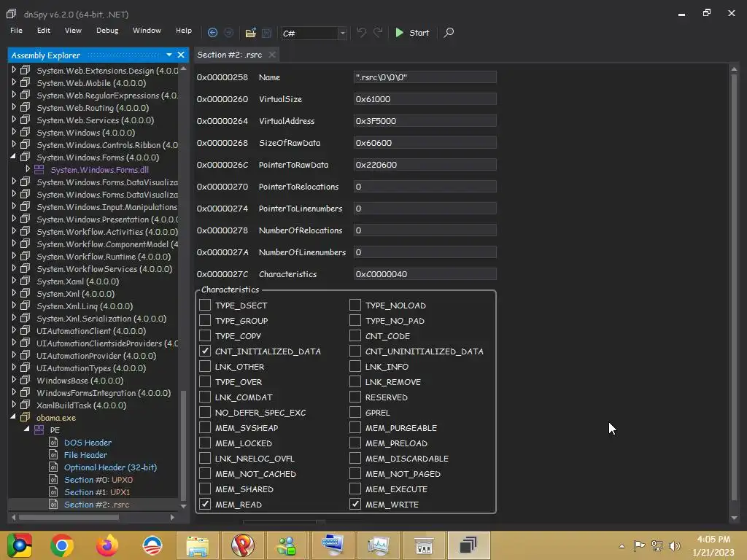Image resolution: width=747 pixels, height=560 pixels.
Task: Enable the MEM_EXECUTE checkbox
Action: (355, 489)
